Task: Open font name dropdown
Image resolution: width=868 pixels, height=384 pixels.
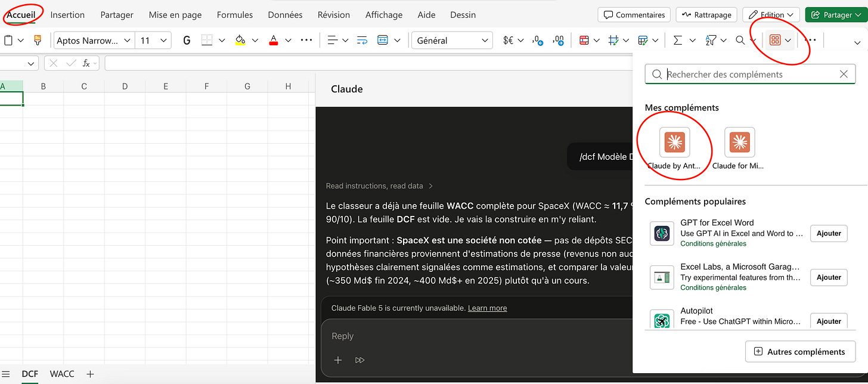Action: click(x=127, y=41)
